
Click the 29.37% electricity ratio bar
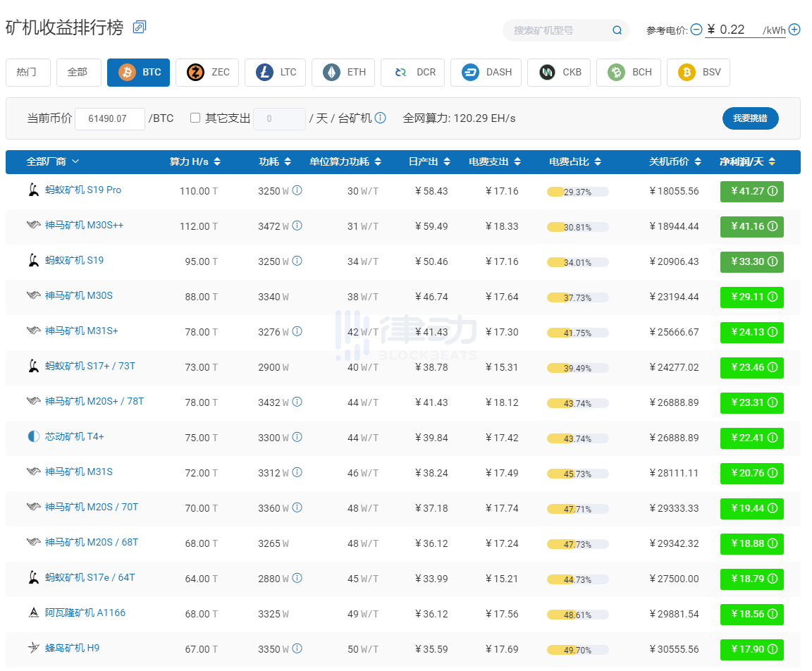pyautogui.click(x=577, y=192)
